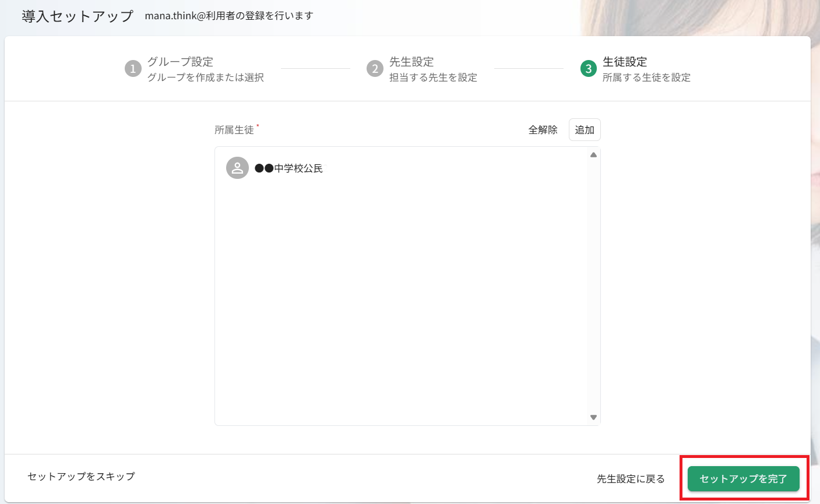Click the 担当する先生を設定 step subtitle

click(433, 77)
